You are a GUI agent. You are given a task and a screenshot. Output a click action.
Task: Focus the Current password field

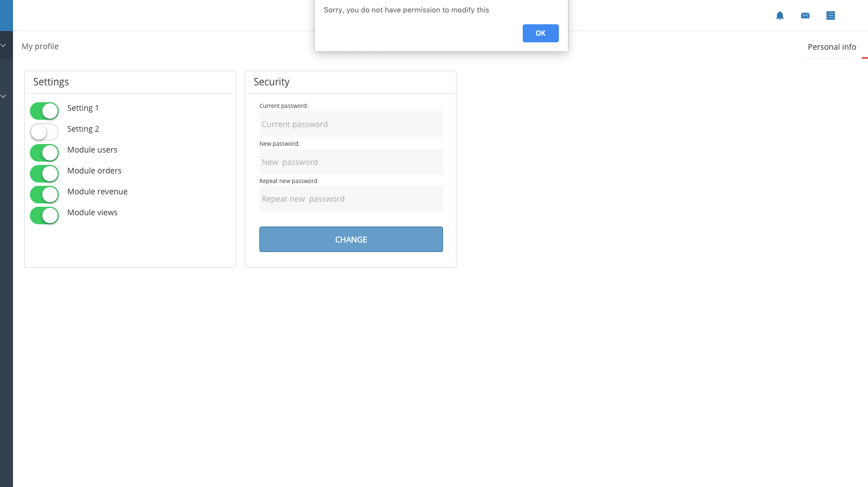click(x=351, y=124)
